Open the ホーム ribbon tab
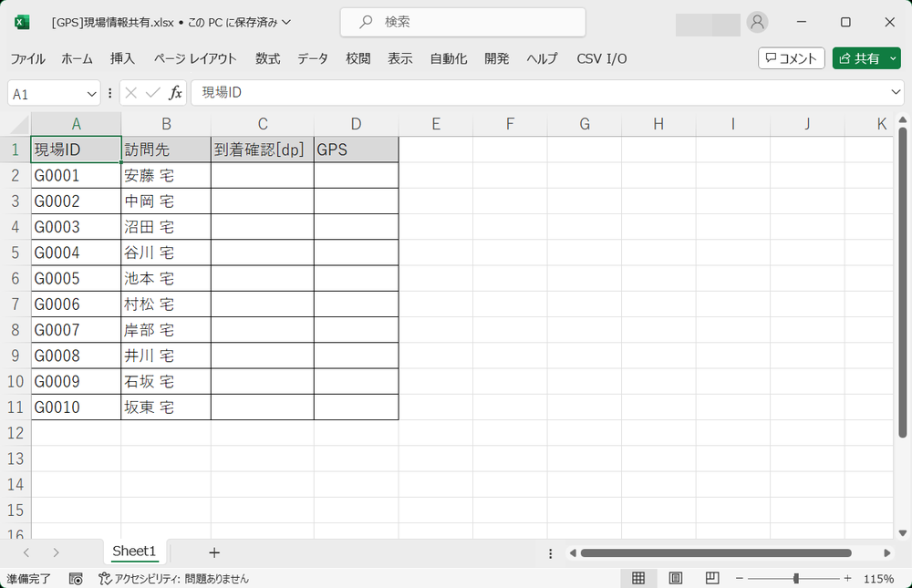The width and height of the screenshot is (912, 588). 77,58
